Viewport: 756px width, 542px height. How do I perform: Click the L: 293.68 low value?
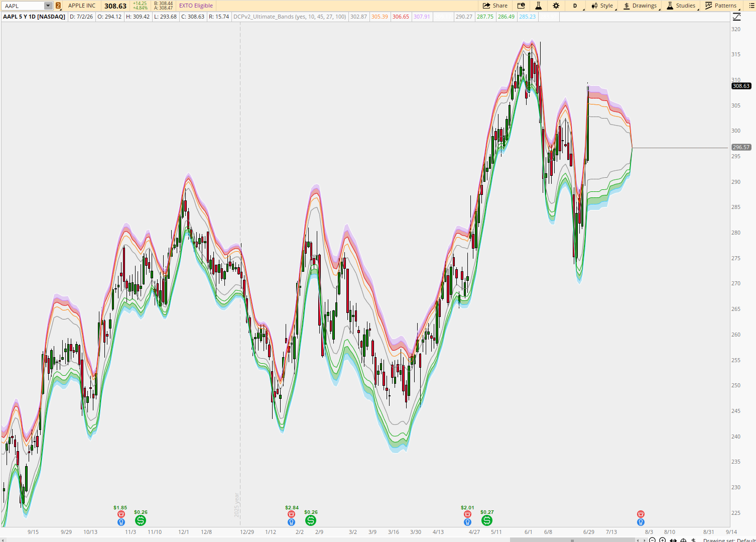pos(165,17)
